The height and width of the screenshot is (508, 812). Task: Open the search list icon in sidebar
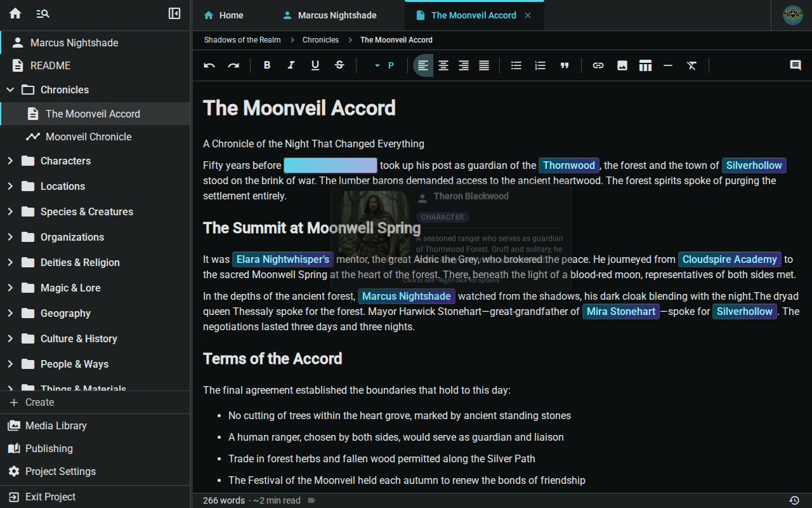click(43, 13)
